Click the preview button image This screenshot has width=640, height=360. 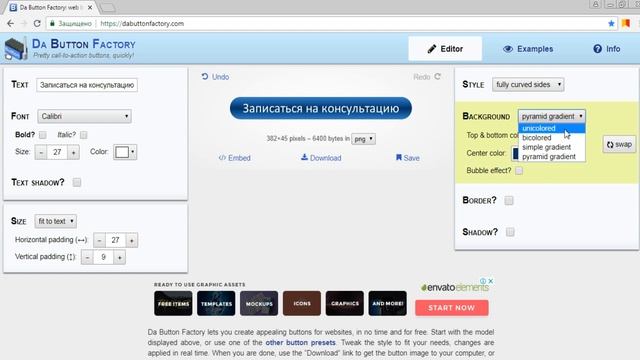pos(321,108)
